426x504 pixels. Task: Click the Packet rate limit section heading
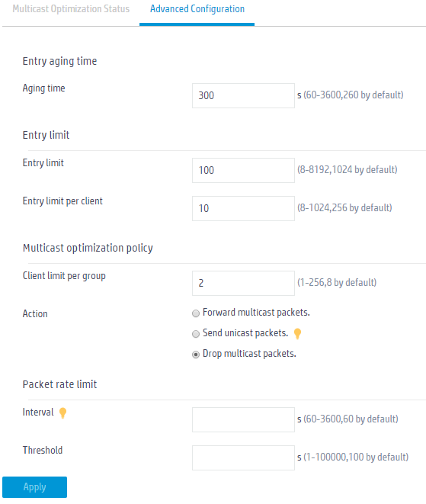click(x=59, y=384)
